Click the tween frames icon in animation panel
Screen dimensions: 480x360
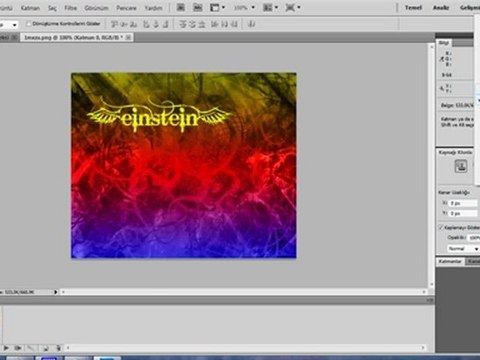pos(31,348)
